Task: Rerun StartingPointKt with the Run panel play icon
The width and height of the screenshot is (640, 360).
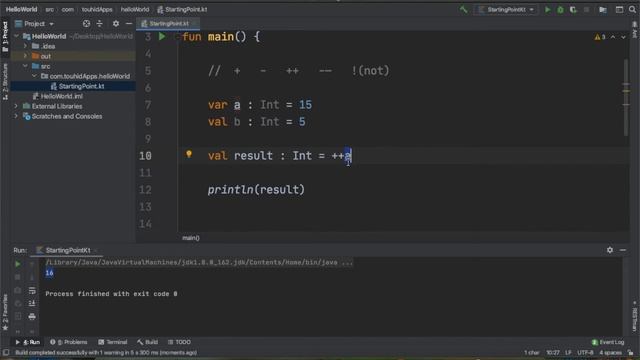Action: [18, 264]
